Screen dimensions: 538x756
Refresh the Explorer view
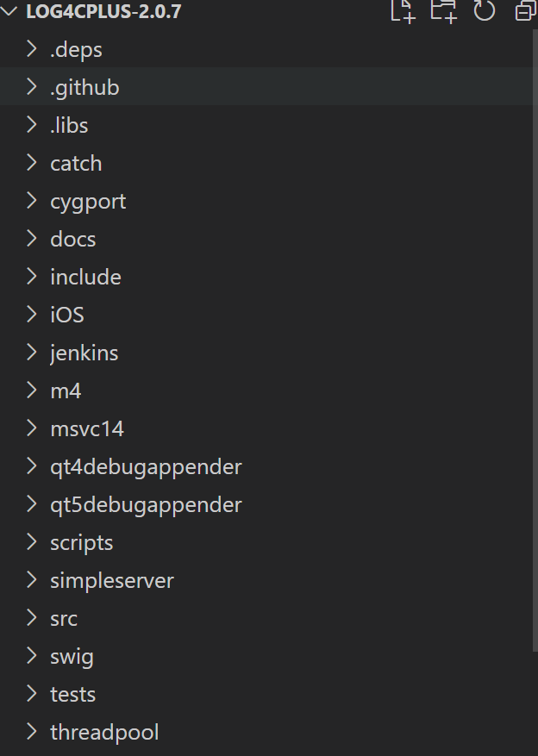(x=484, y=12)
